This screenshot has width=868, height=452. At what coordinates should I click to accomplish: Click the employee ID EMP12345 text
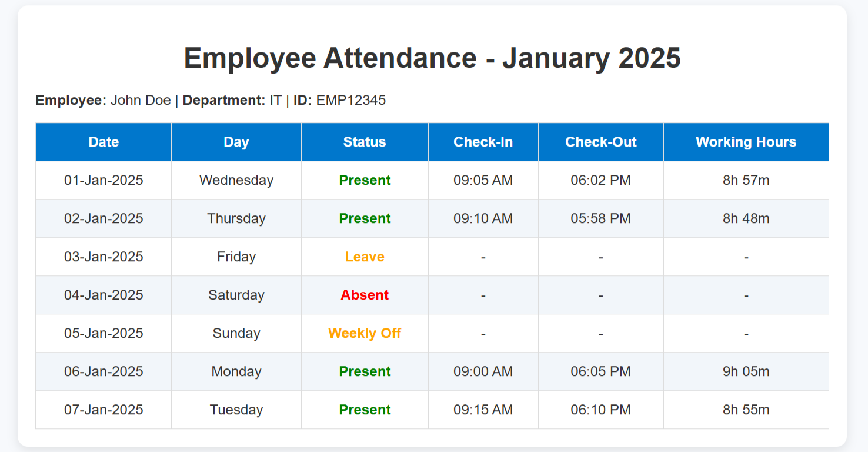pos(350,100)
